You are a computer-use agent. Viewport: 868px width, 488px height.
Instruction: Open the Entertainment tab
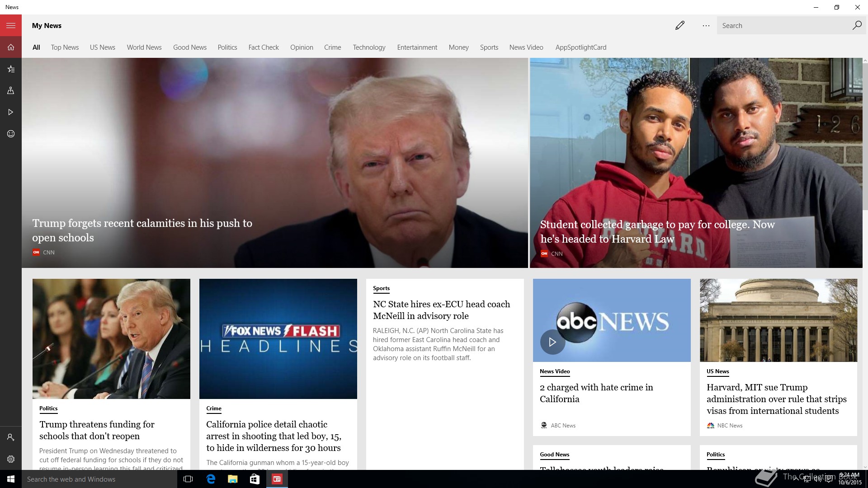pyautogui.click(x=417, y=47)
